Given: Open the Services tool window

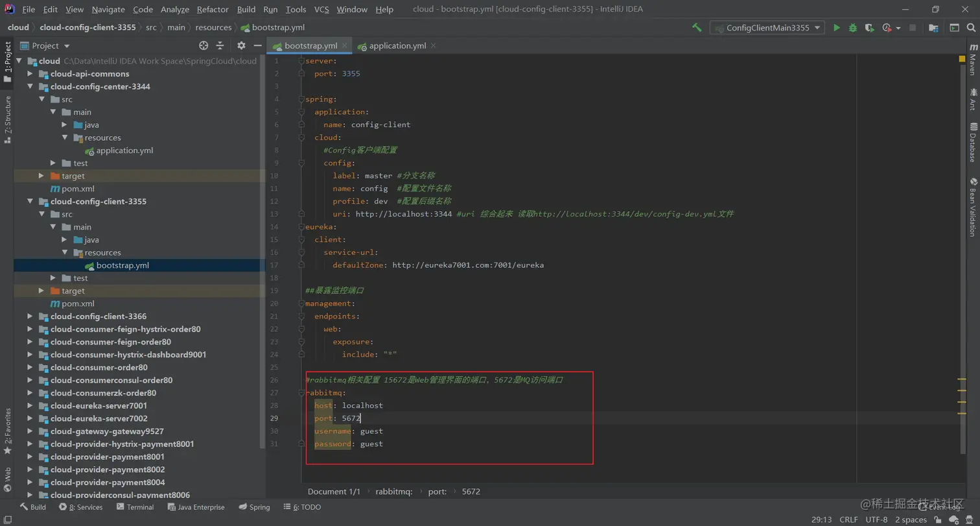Looking at the screenshot, I should (81, 507).
